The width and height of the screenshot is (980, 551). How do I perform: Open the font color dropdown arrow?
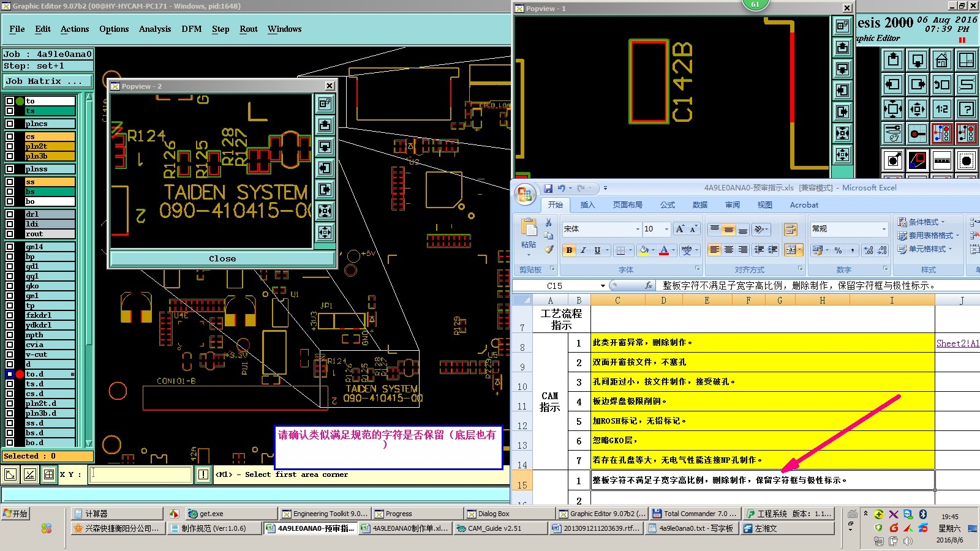pos(673,250)
